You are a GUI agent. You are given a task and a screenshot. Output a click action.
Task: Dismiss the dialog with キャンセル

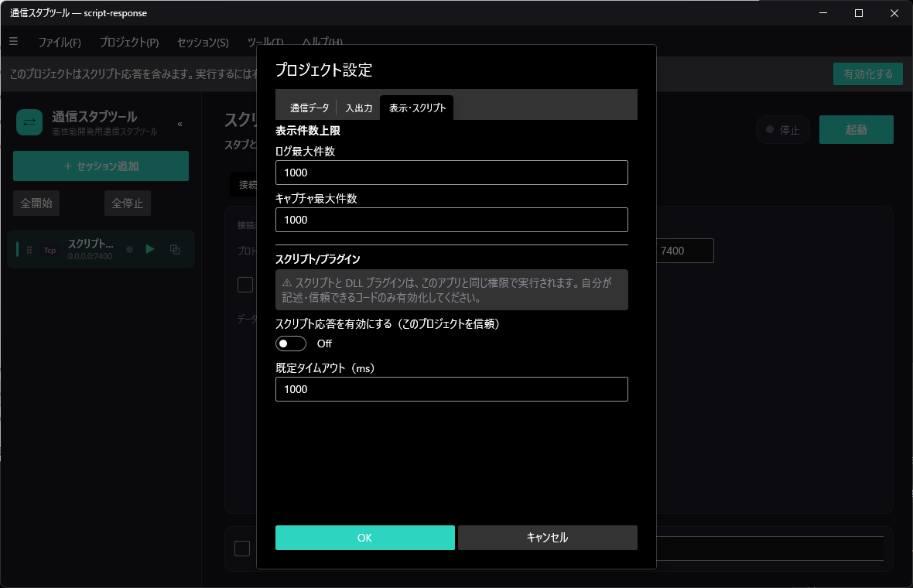547,538
